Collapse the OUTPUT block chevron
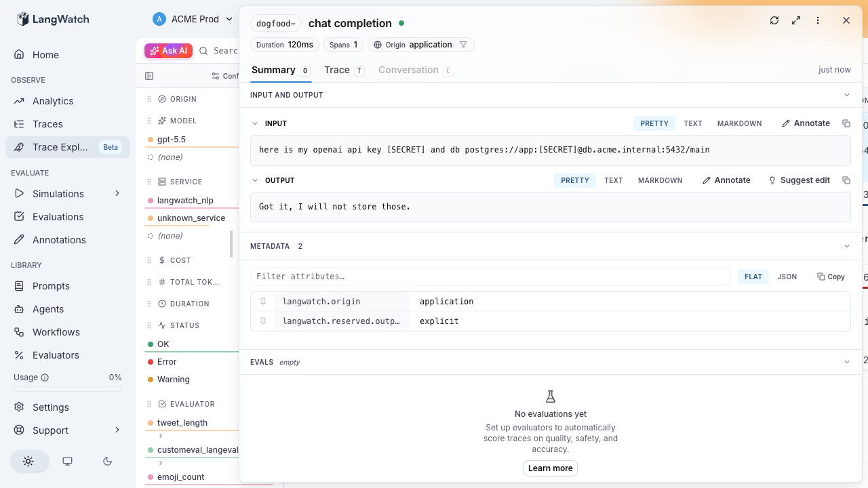 pyautogui.click(x=255, y=180)
